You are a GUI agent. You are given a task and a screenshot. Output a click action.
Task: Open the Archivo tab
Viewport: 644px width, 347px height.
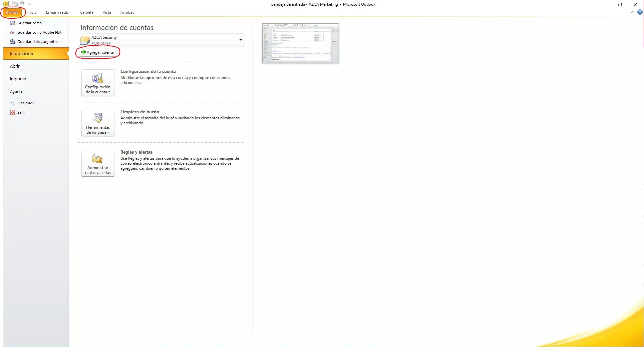(12, 12)
